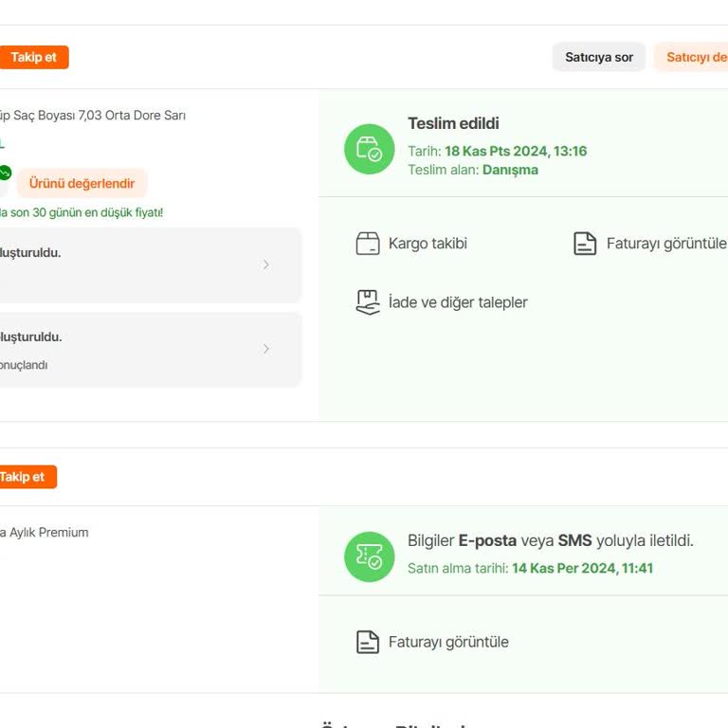Click the Takip et button above the hair dye order

[33, 57]
